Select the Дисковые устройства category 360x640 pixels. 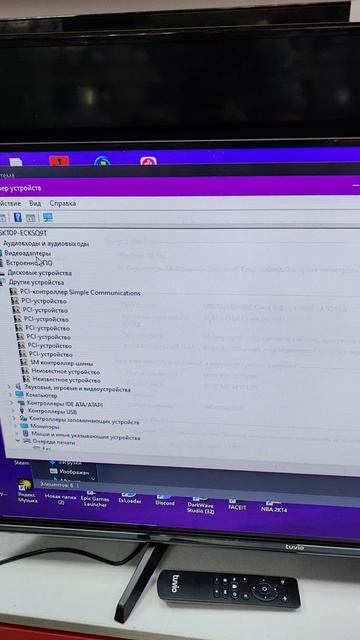point(39,273)
